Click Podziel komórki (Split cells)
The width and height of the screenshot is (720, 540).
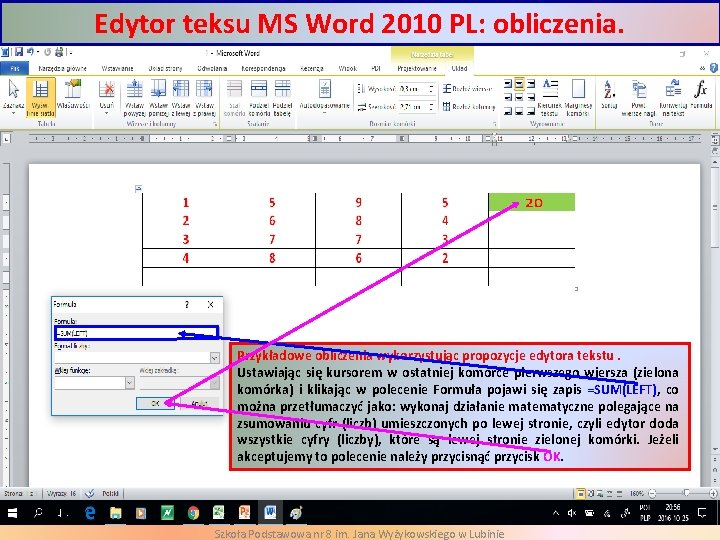click(x=259, y=97)
